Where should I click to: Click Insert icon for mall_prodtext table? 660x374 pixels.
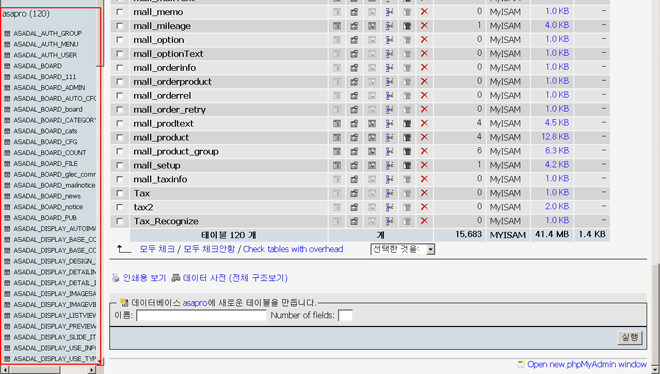390,124
